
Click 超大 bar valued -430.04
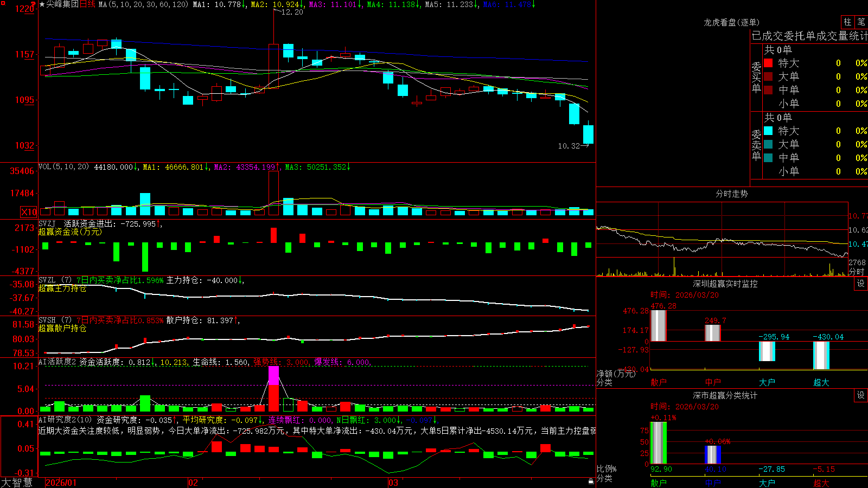821,356
